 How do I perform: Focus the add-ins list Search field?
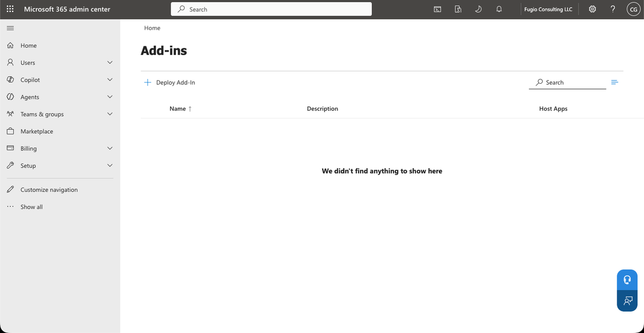click(567, 82)
